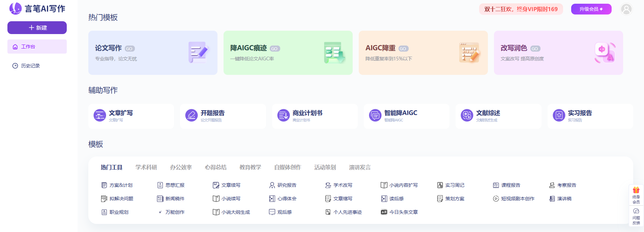Screen dimensions: 644x232
Task: Switch to the 学术科研 tab
Action: (146, 167)
